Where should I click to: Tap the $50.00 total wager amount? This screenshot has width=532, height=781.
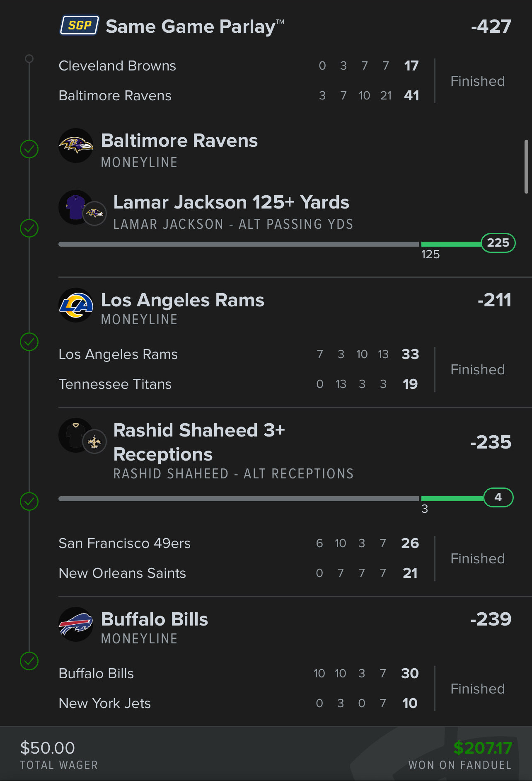tap(48, 748)
